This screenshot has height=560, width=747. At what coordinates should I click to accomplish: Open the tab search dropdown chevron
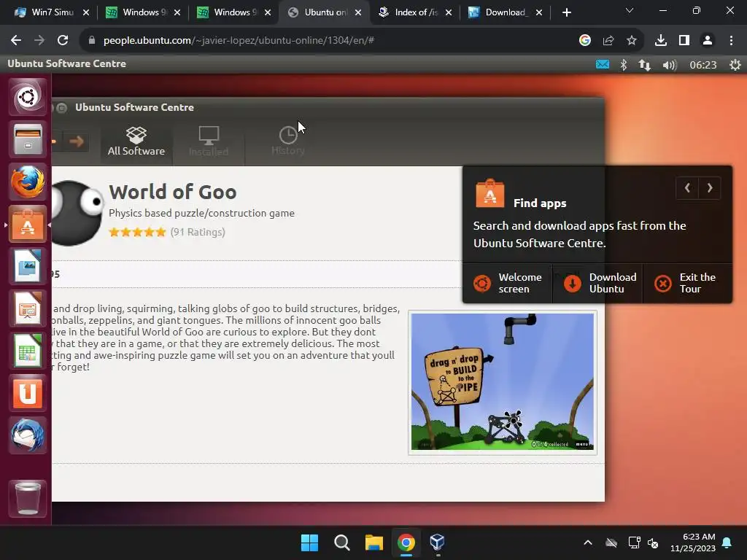coord(630,10)
